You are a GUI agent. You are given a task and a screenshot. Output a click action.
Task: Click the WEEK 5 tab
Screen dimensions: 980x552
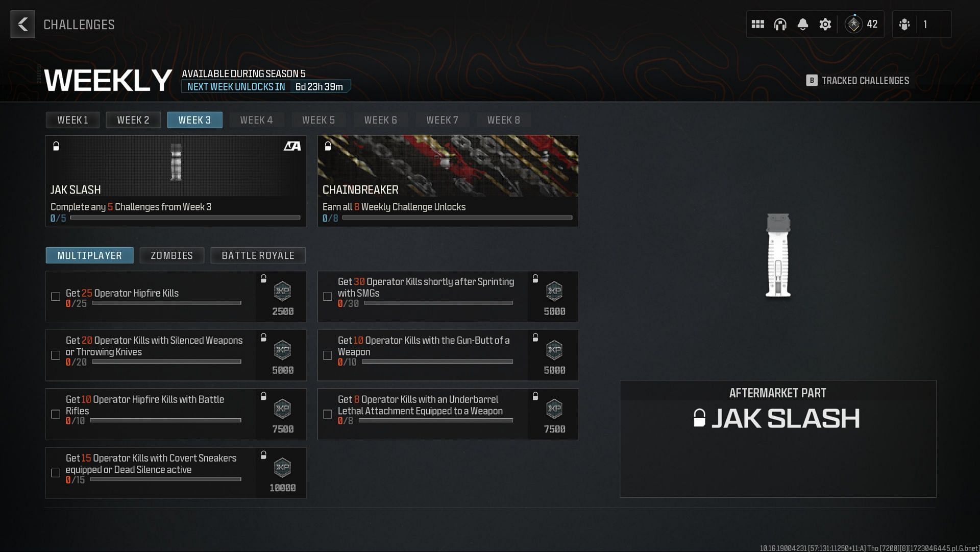(x=319, y=120)
